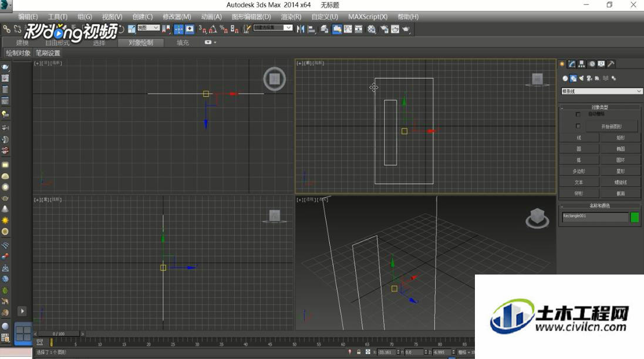Open the Curve Editor icon
Screen dimensions: 644x359
(348, 29)
